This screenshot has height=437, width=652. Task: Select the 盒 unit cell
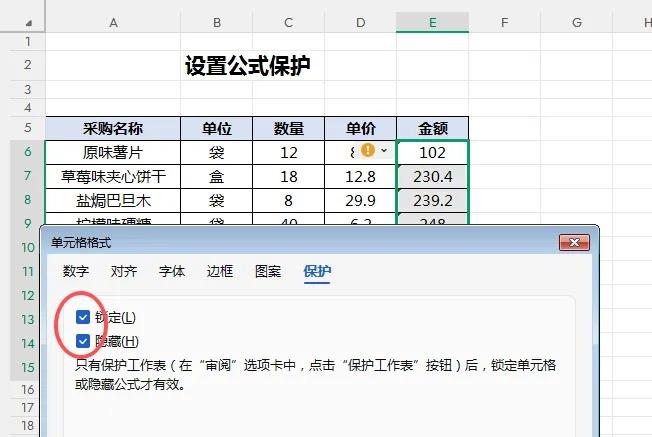pyautogui.click(x=217, y=177)
